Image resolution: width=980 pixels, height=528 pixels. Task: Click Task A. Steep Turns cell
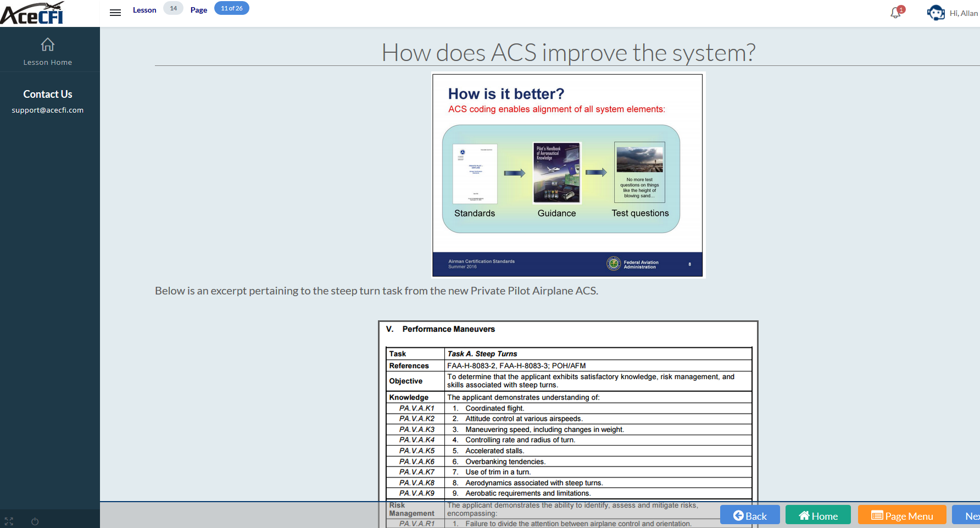pos(598,354)
